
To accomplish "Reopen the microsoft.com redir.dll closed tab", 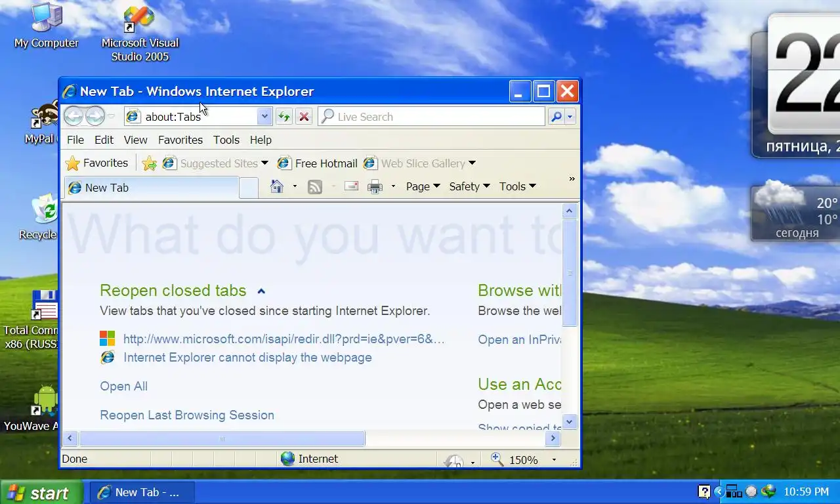I will [284, 339].
